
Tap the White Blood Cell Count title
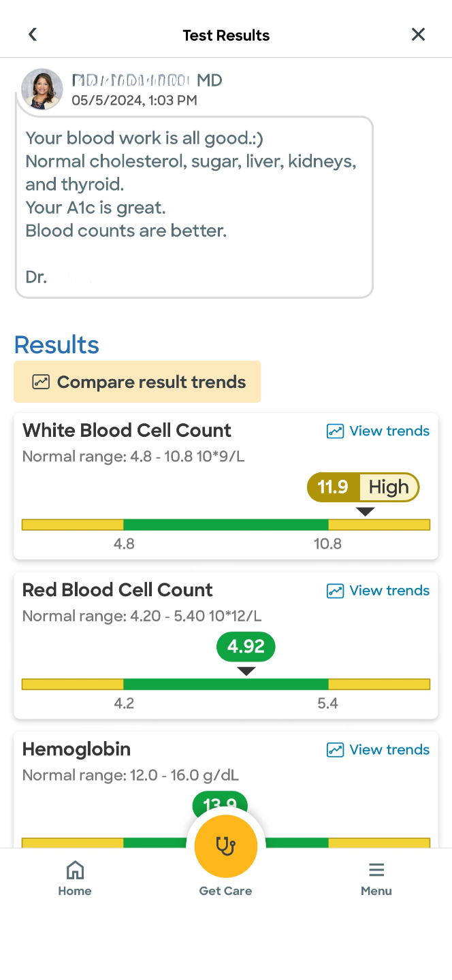click(x=127, y=430)
